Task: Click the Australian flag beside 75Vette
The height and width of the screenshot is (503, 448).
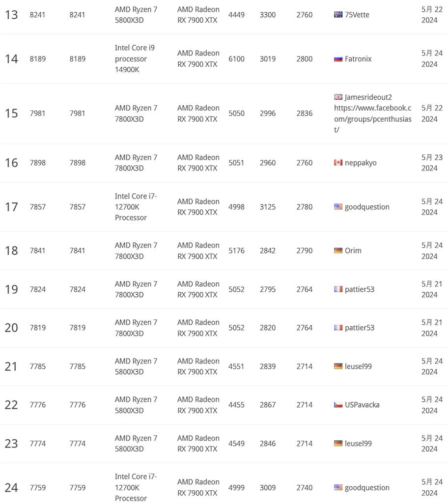Action: pyautogui.click(x=338, y=15)
